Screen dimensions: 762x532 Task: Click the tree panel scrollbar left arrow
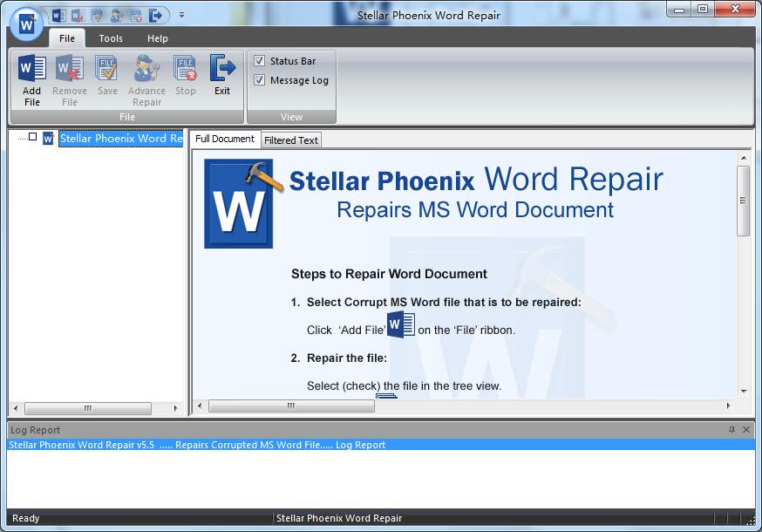coord(16,408)
